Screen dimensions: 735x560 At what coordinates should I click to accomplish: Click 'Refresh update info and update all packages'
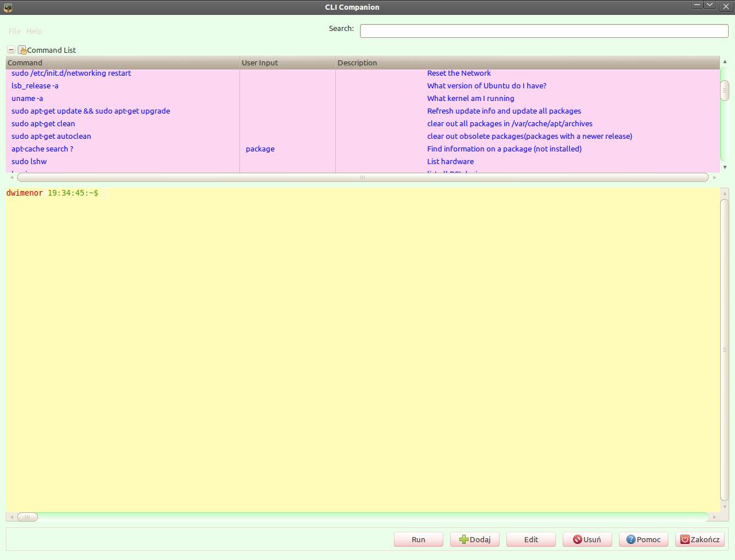(504, 111)
